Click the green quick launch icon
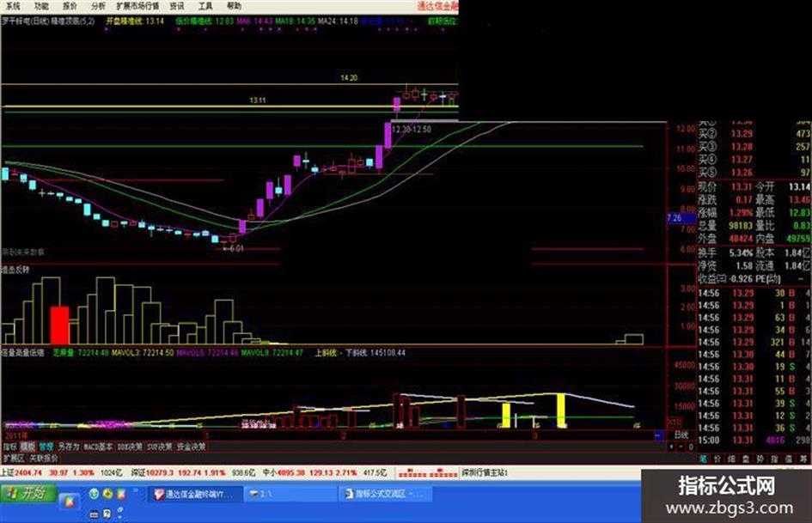This screenshot has width=812, height=523. [x=94, y=494]
